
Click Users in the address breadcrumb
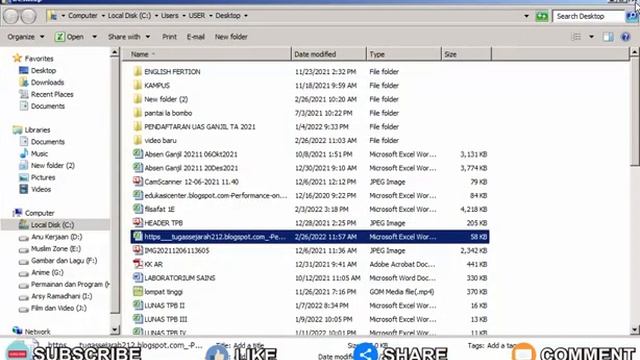[x=169, y=16]
